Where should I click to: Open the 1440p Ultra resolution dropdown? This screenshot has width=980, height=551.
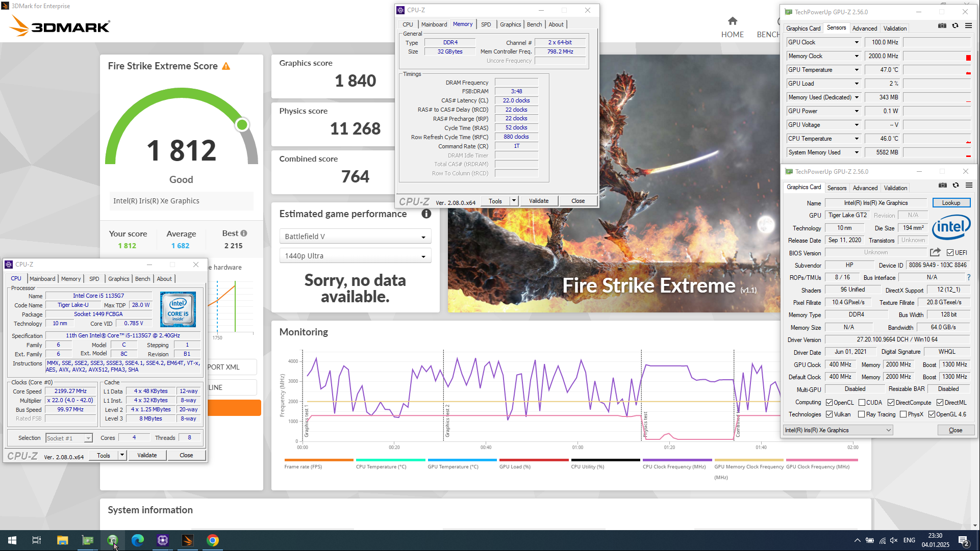coord(355,256)
